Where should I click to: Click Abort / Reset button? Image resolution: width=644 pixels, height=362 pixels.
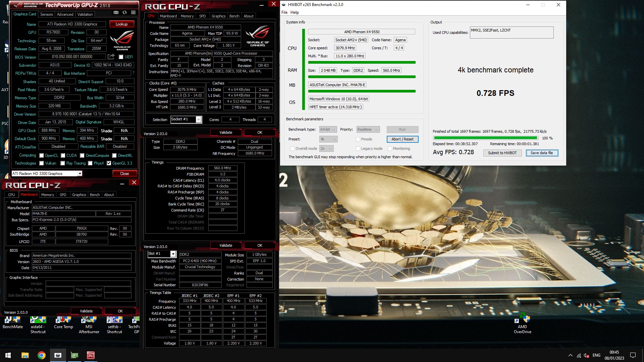pos(402,139)
